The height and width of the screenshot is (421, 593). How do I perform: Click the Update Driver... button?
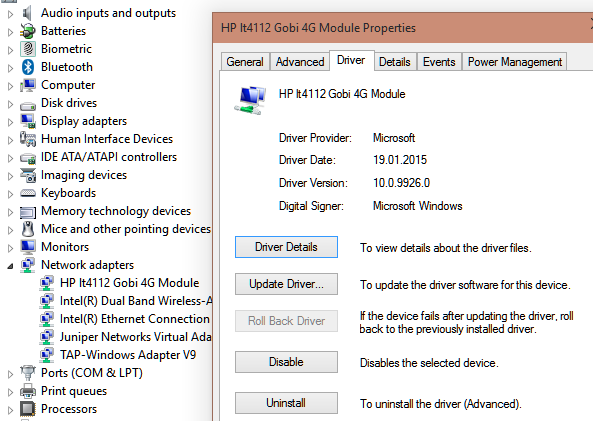coord(286,284)
